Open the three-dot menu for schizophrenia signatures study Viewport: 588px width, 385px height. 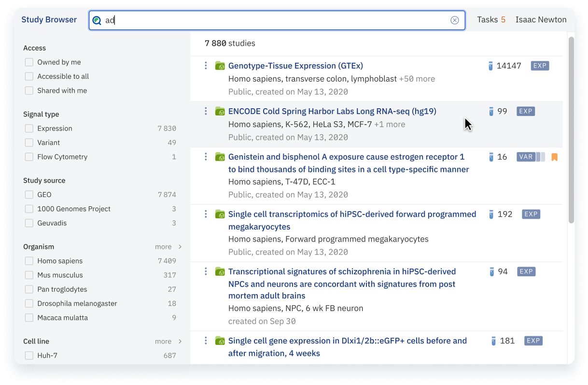(206, 271)
